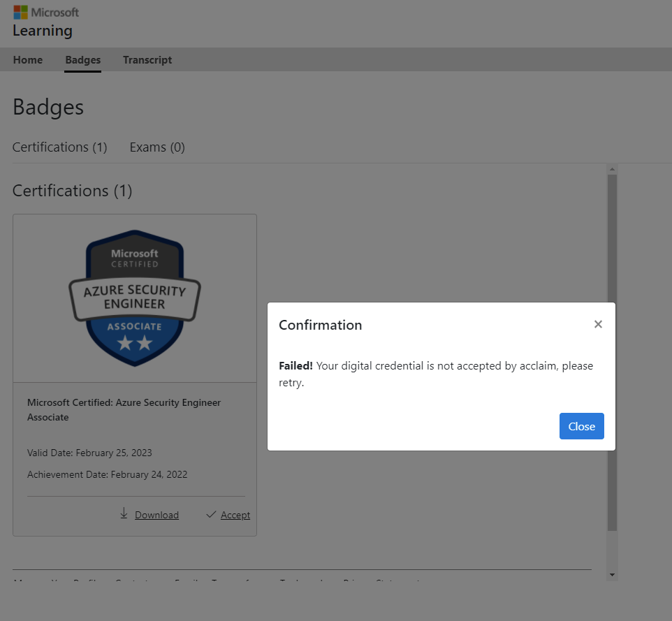This screenshot has width=672, height=621.
Task: Open the Certifications (1) tab
Action: pos(59,147)
